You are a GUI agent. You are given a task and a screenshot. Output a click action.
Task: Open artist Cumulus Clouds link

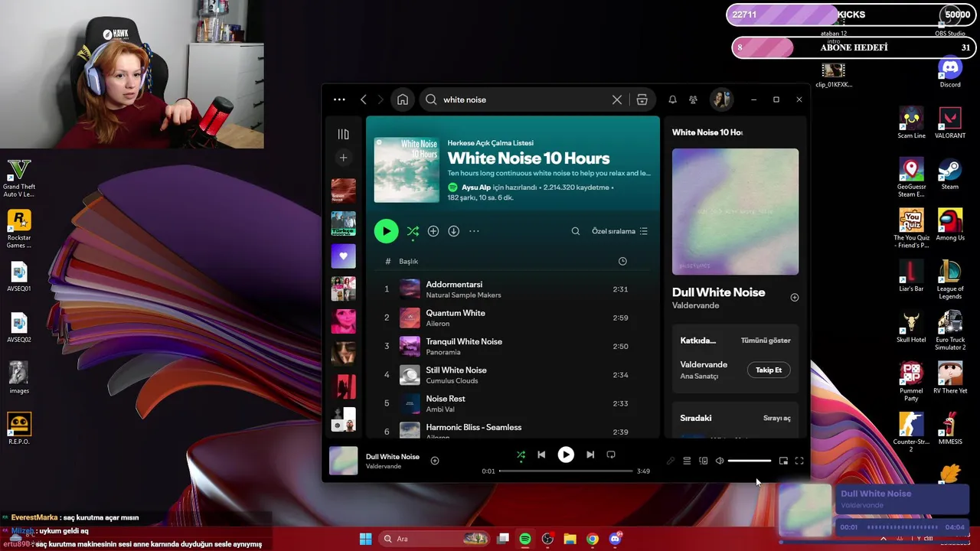point(452,380)
